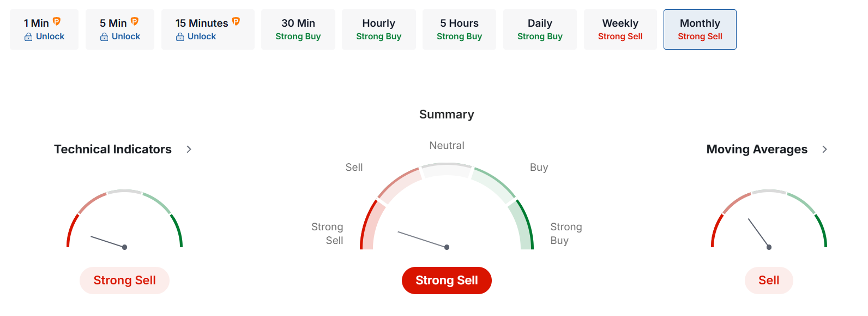Click the red Strong Sell summary button
The image size is (868, 316).
(447, 281)
